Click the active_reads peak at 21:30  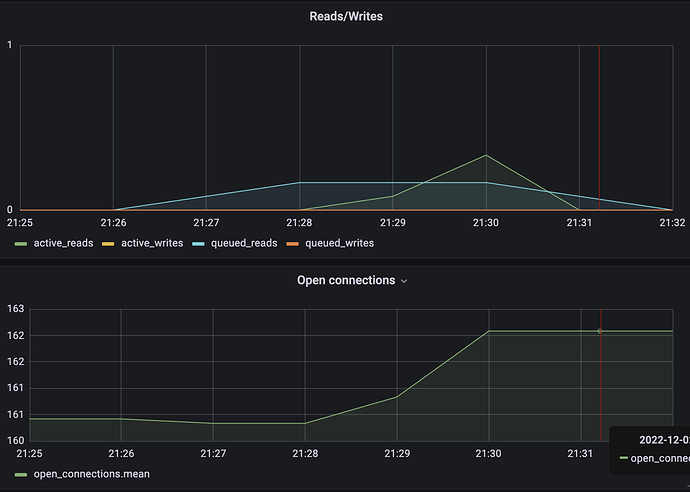(486, 155)
